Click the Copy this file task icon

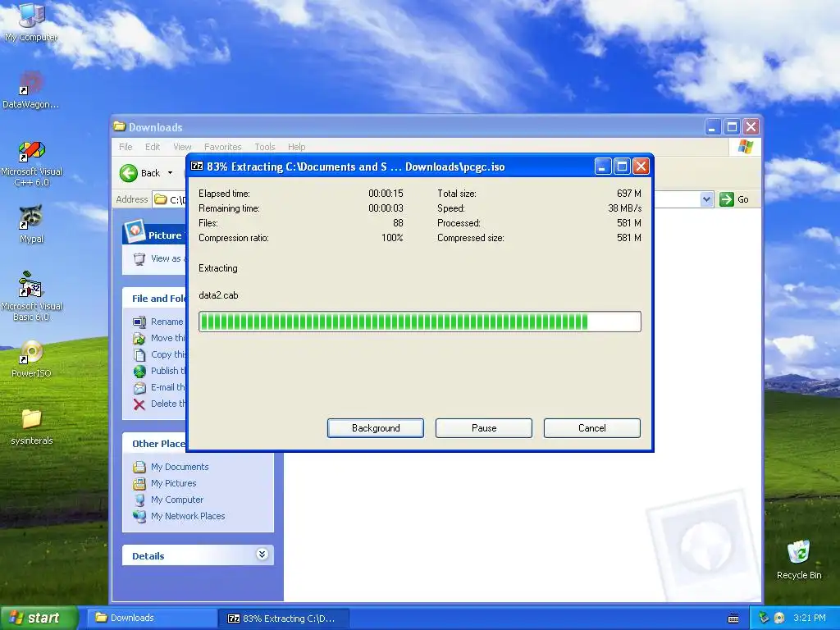point(139,354)
